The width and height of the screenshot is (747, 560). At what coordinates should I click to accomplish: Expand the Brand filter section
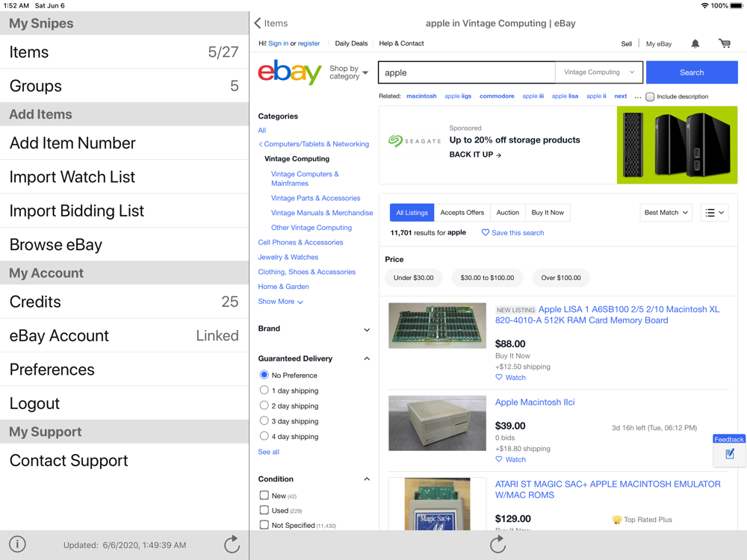[x=367, y=329]
